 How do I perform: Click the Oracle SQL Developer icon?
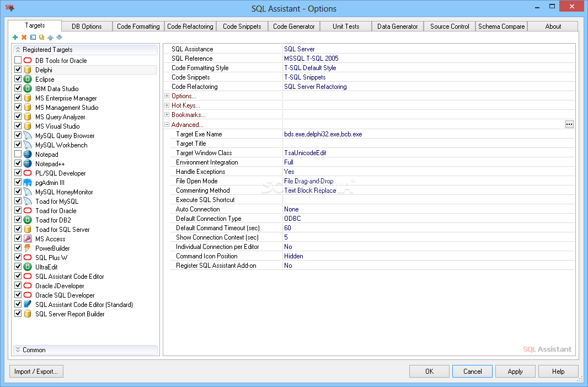point(28,295)
